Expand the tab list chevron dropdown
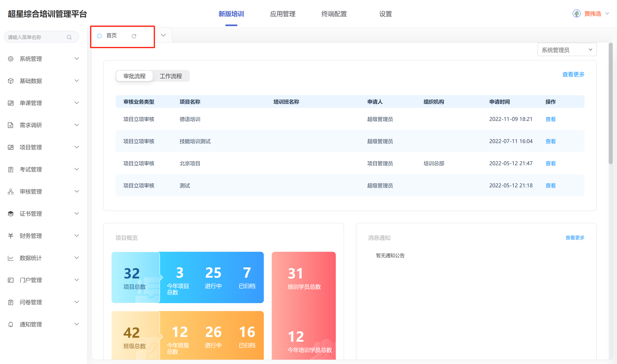 (x=164, y=35)
